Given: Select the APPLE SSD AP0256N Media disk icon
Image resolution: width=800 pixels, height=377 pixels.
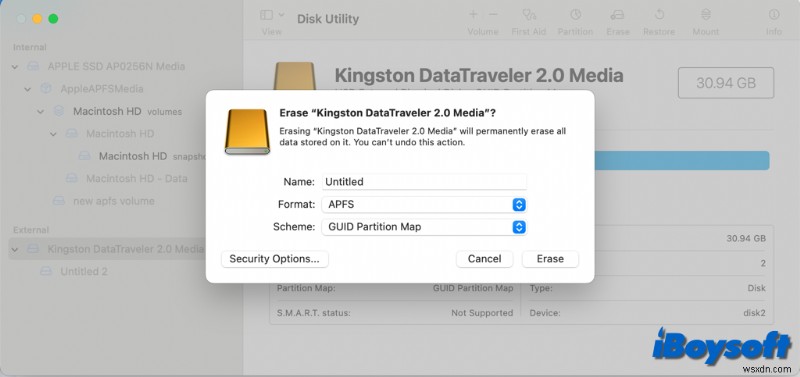Looking at the screenshot, I should [x=33, y=66].
